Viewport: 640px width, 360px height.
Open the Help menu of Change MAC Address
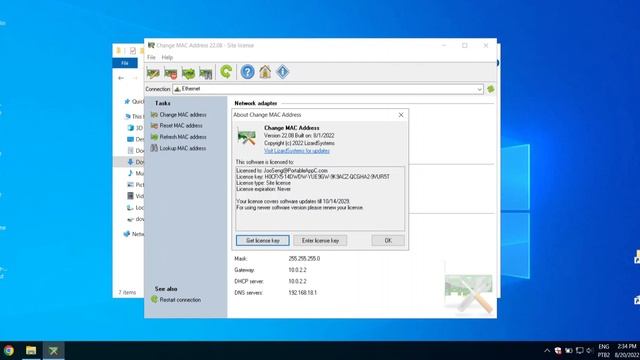[167, 58]
